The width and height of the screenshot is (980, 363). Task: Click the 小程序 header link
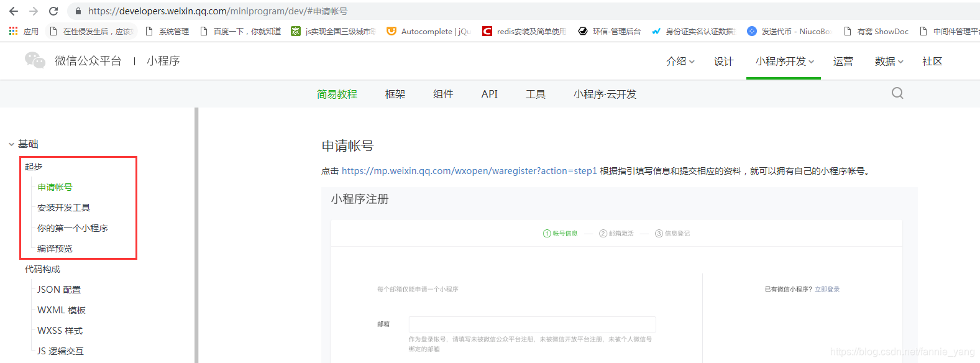click(x=163, y=60)
